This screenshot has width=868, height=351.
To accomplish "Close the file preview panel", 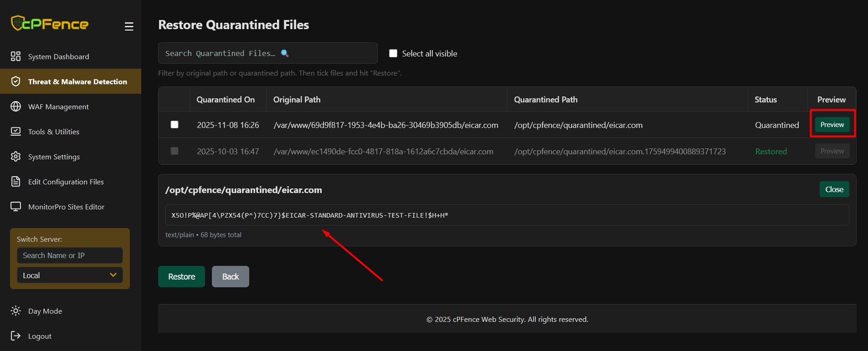I will tap(834, 189).
